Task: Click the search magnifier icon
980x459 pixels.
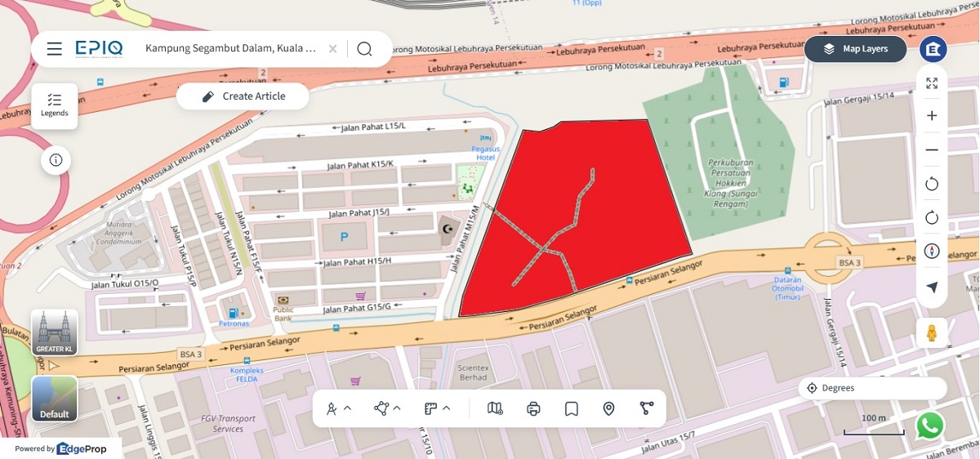Action: tap(364, 49)
